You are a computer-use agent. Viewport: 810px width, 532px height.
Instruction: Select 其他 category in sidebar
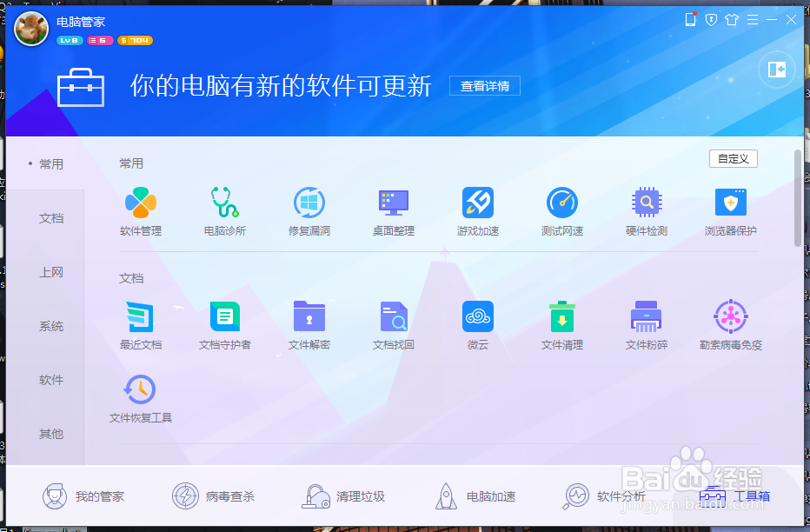point(51,434)
